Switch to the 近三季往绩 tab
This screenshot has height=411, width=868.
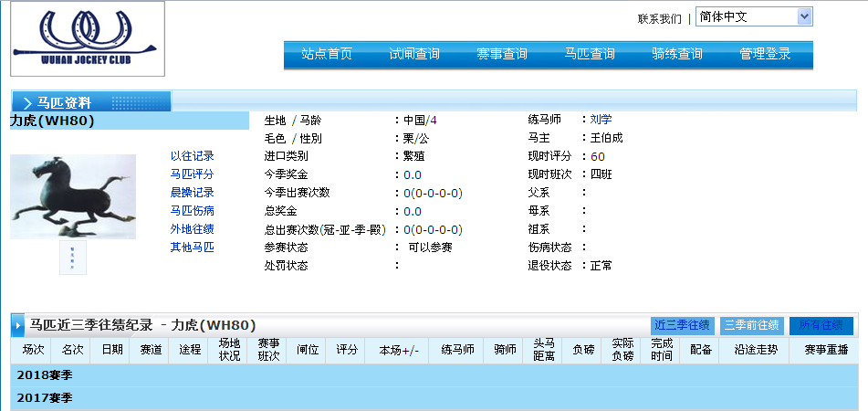coord(682,325)
